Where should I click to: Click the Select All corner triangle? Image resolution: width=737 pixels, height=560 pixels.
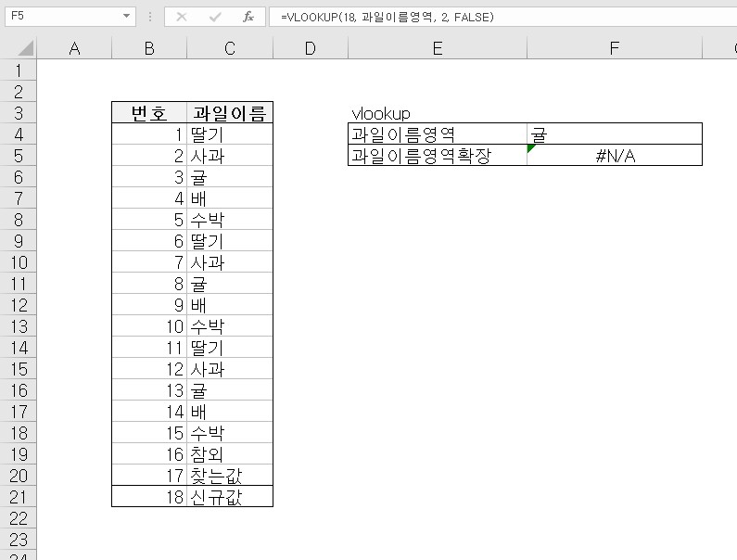click(25, 48)
